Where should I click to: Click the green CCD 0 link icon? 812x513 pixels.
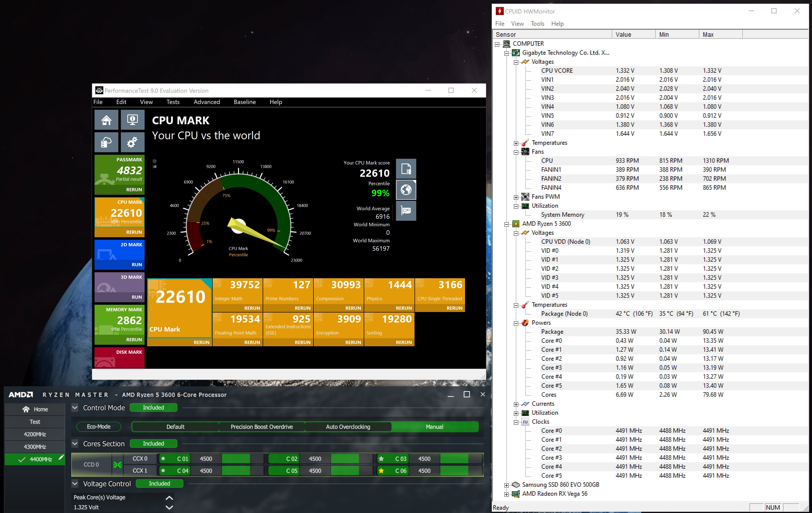[117, 465]
